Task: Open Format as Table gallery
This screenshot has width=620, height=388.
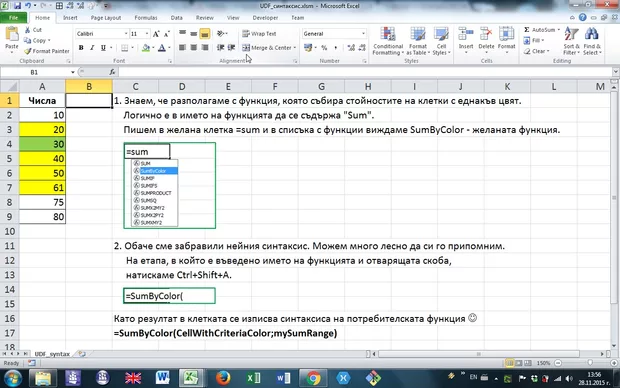Action: [418, 41]
